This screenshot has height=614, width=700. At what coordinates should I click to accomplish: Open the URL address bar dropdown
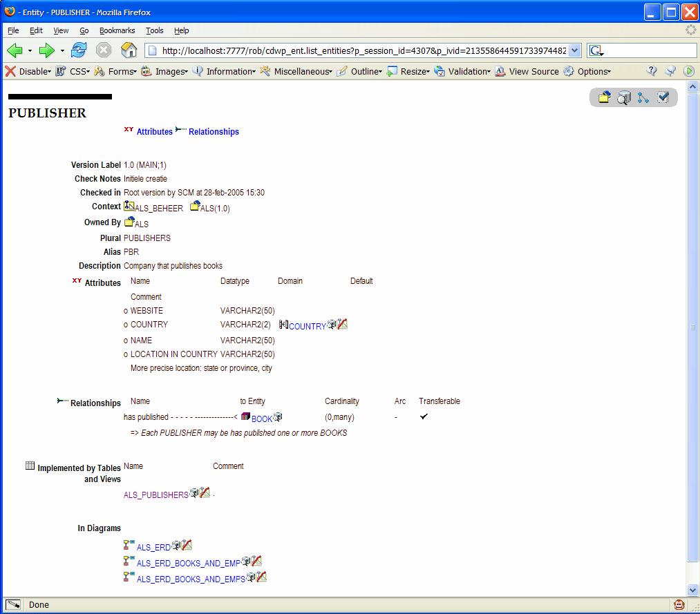pyautogui.click(x=575, y=50)
